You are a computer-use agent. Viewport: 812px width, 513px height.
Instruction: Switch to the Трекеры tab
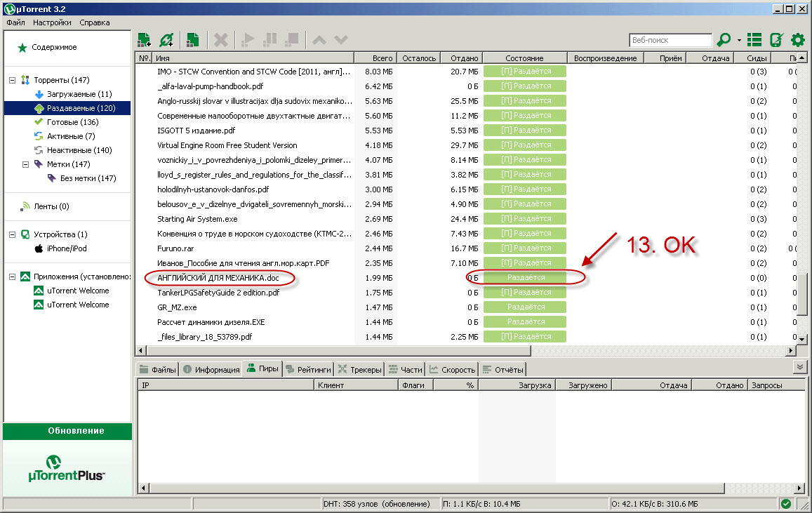(359, 370)
